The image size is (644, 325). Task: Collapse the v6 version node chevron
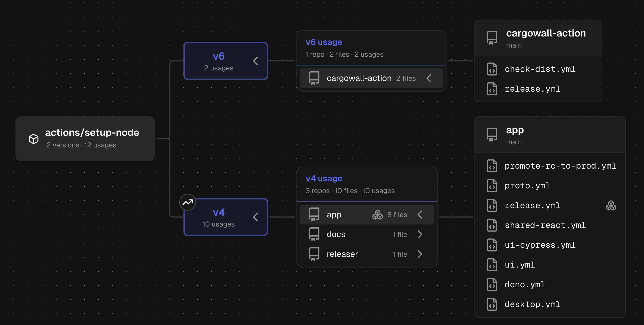pos(255,61)
